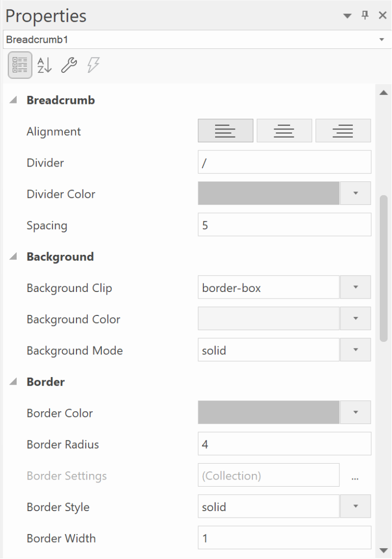Click the scroll down arrow of the property list

384,550
